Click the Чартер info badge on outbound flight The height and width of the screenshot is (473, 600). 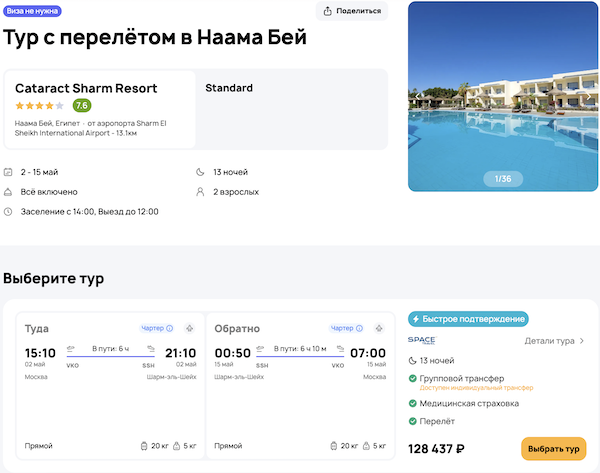pos(156,328)
